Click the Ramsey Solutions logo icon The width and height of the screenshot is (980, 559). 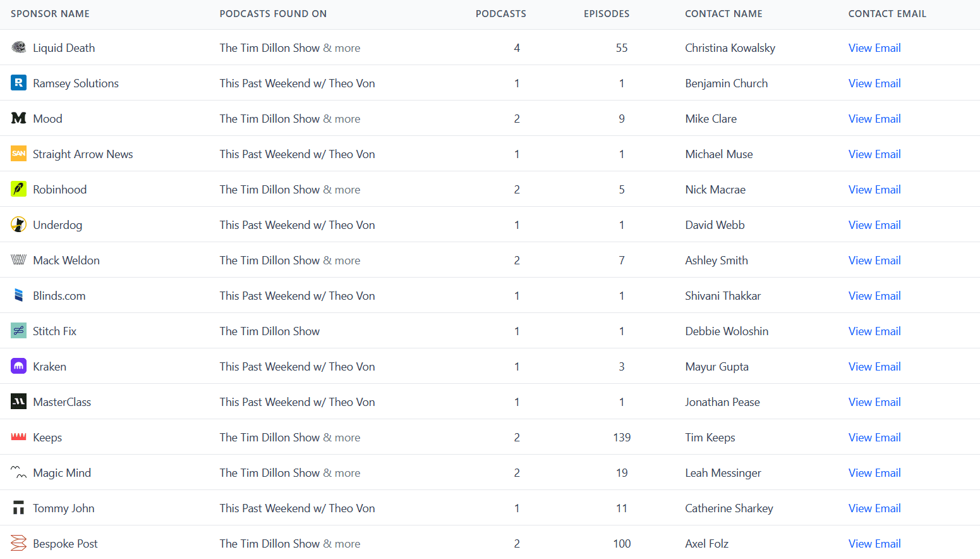(18, 82)
